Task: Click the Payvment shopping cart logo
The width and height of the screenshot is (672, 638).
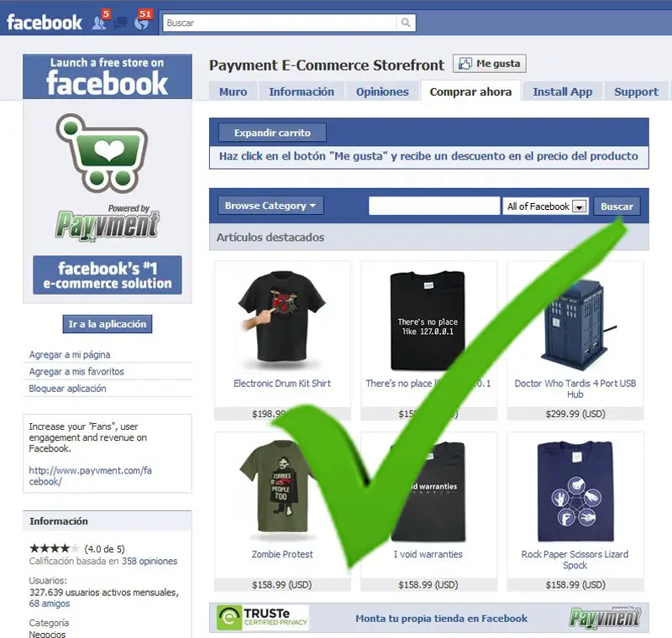Action: tap(102, 153)
